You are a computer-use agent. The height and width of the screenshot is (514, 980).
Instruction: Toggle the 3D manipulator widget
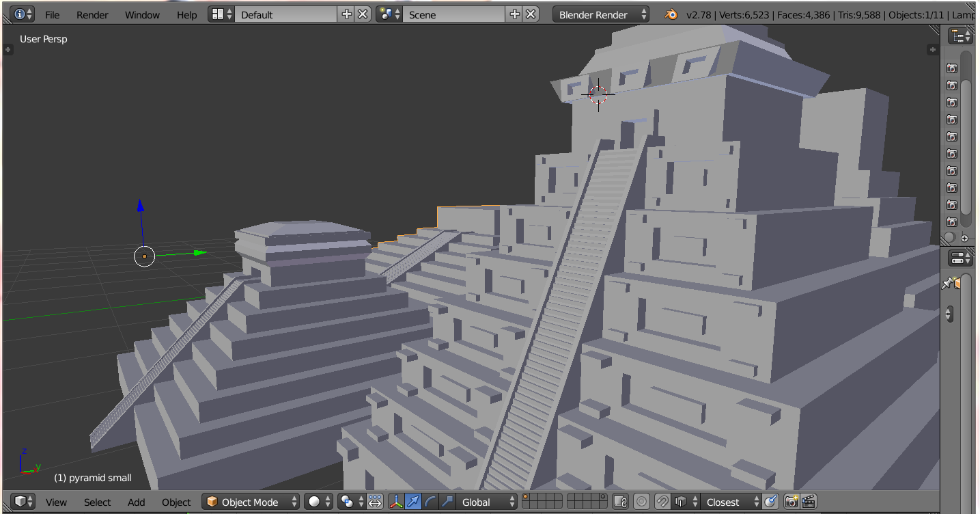(396, 502)
